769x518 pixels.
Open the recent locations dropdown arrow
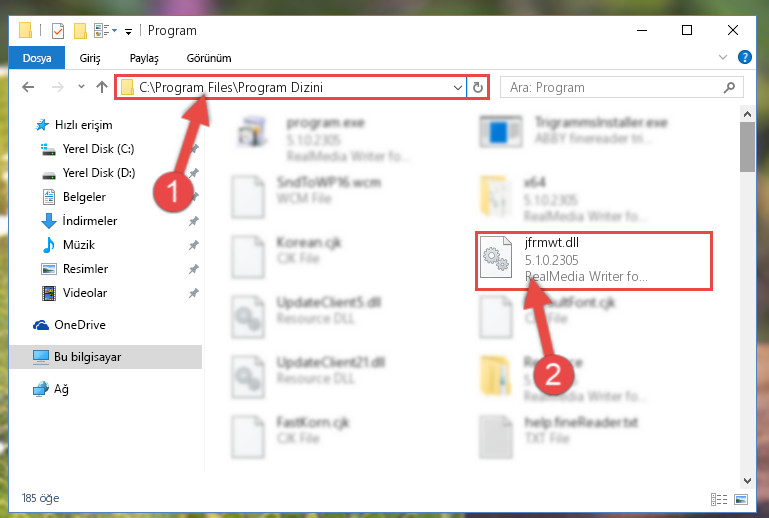pyautogui.click(x=81, y=87)
